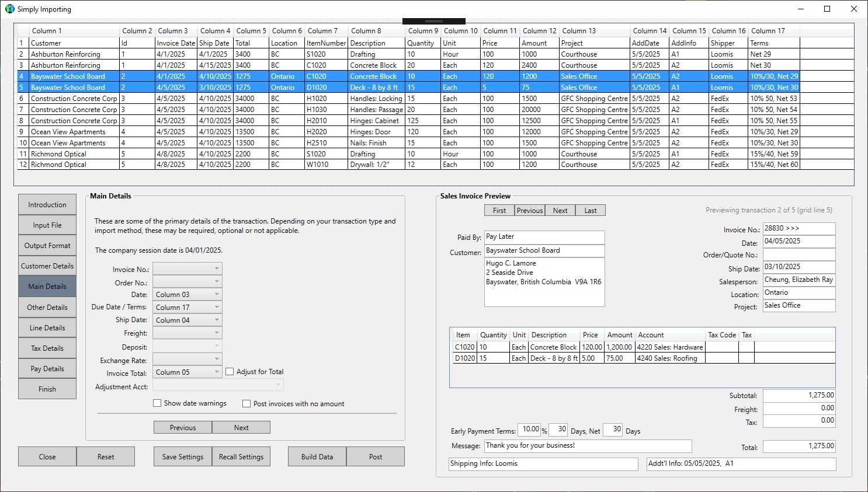Viewport: 868px width, 492px height.
Task: Click the Customer field in the invoice preview
Action: click(x=544, y=251)
